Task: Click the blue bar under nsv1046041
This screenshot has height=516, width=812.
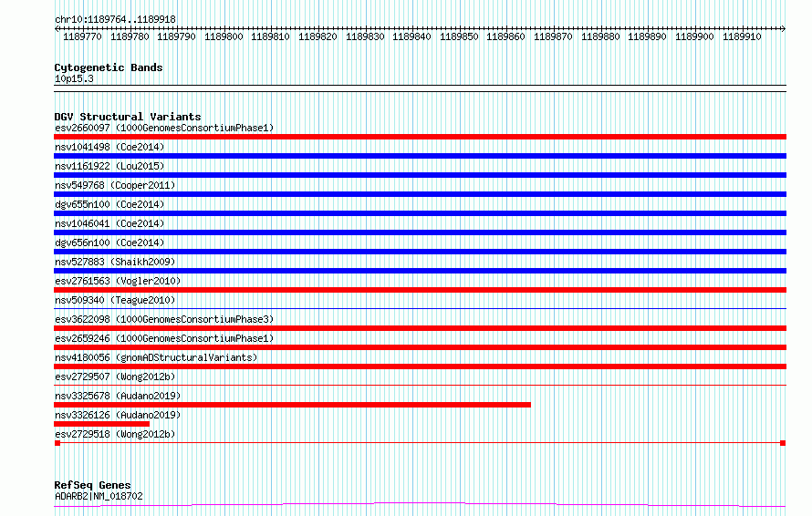Action: coord(420,232)
